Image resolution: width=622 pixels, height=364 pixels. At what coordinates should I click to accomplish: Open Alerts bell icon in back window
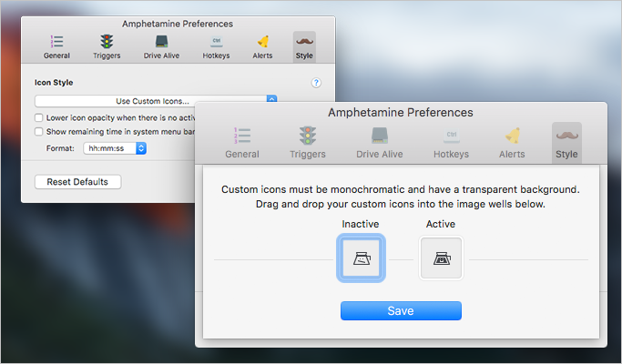[263, 41]
